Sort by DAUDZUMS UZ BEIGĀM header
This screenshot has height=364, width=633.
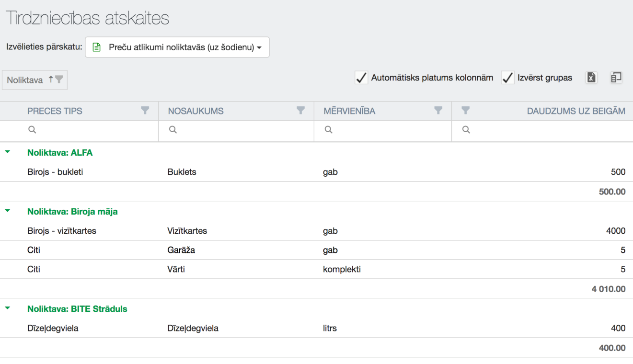click(x=576, y=111)
